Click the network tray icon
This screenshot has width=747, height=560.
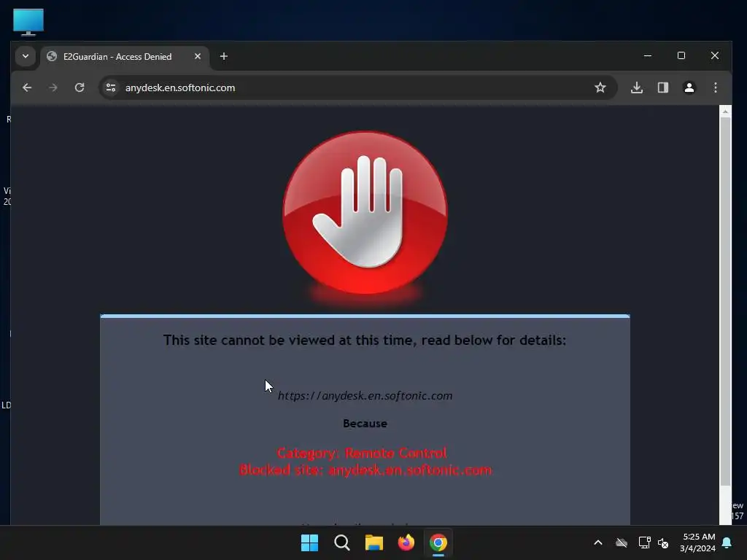[644, 542]
